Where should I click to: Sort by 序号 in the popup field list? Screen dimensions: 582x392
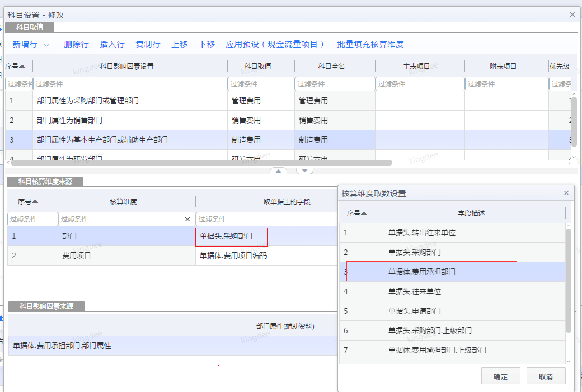pos(364,213)
